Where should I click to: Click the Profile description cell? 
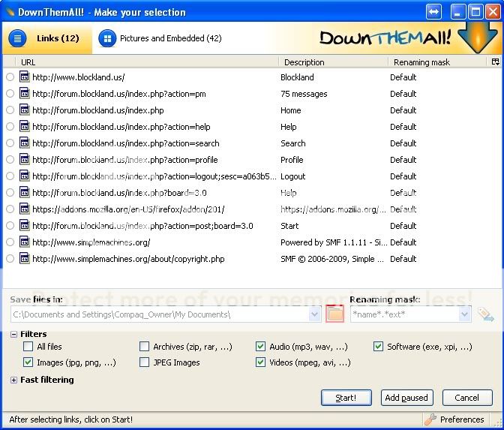click(292, 160)
